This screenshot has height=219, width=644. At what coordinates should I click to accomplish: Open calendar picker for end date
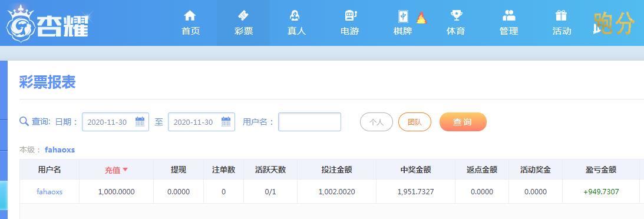pos(226,122)
